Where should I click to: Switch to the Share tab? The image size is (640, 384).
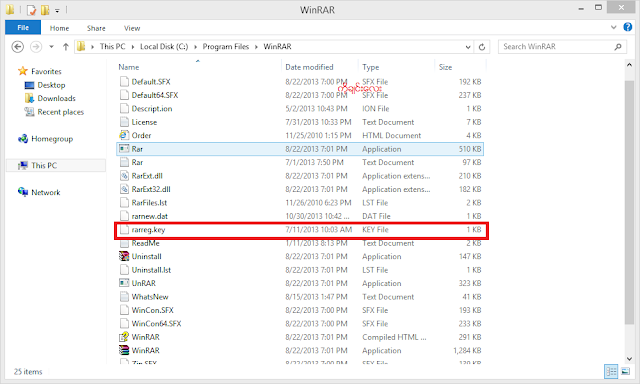pyautogui.click(x=96, y=28)
